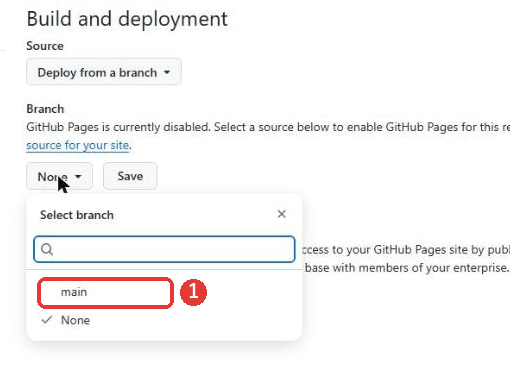This screenshot has height=370, width=510.
Task: Open the None branch dropdown button
Action: tap(60, 176)
